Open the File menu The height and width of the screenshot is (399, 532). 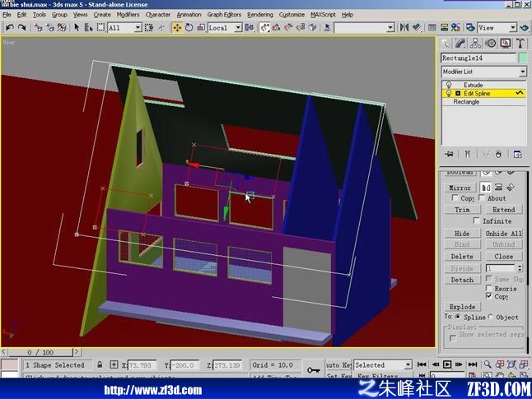coord(7,15)
